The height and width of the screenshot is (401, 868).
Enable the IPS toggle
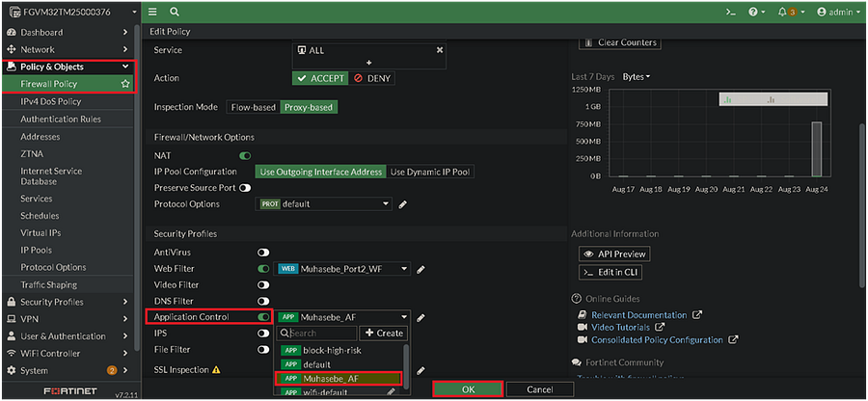[263, 334]
